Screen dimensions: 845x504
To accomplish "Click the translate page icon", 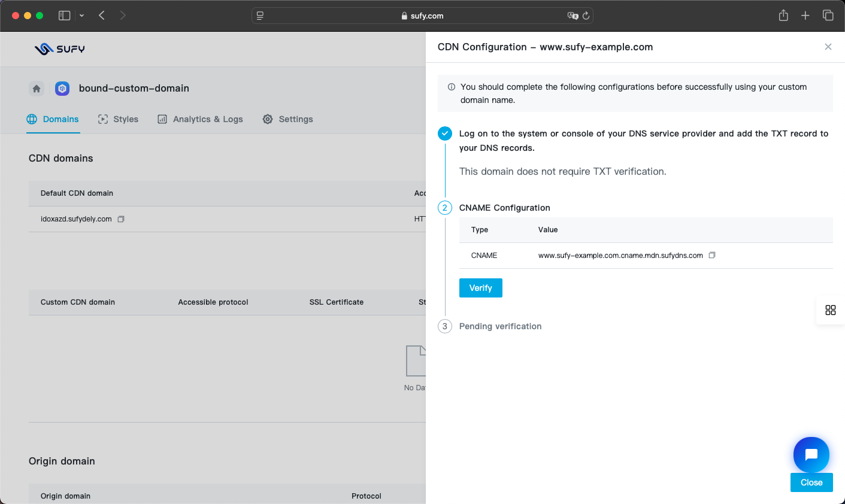I will [x=573, y=16].
